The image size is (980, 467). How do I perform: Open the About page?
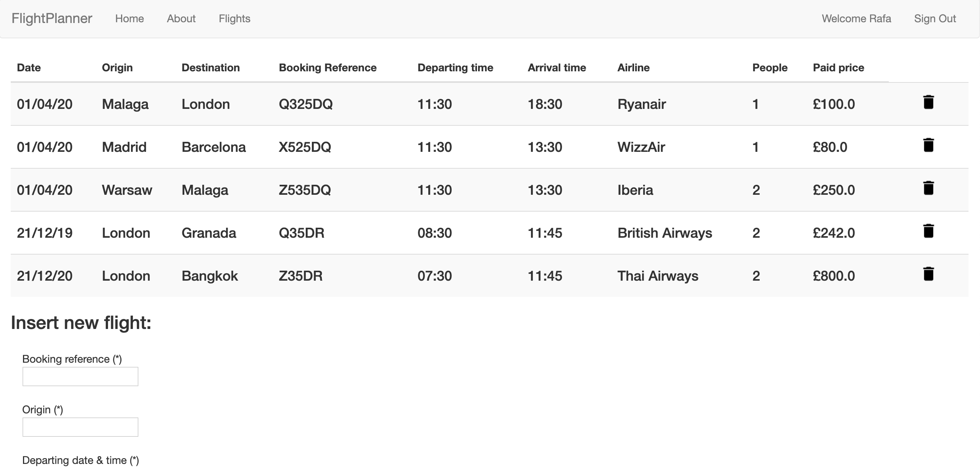point(180,18)
